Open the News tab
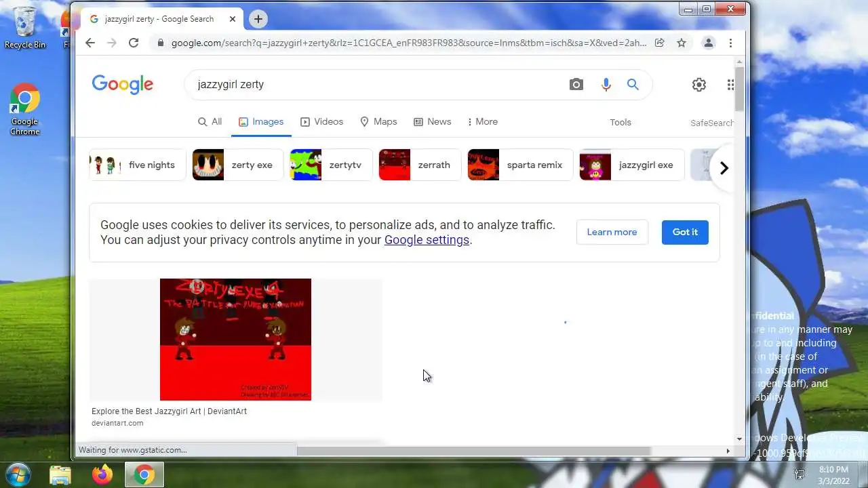This screenshot has height=488, width=868. pos(432,122)
